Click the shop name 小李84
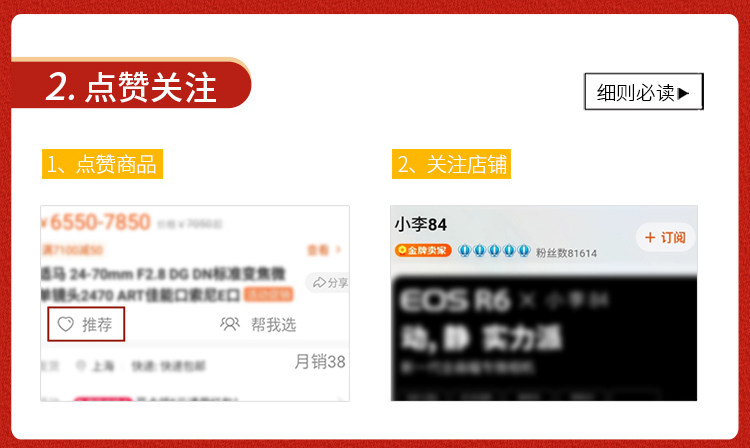This screenshot has width=750, height=448. pos(420,224)
